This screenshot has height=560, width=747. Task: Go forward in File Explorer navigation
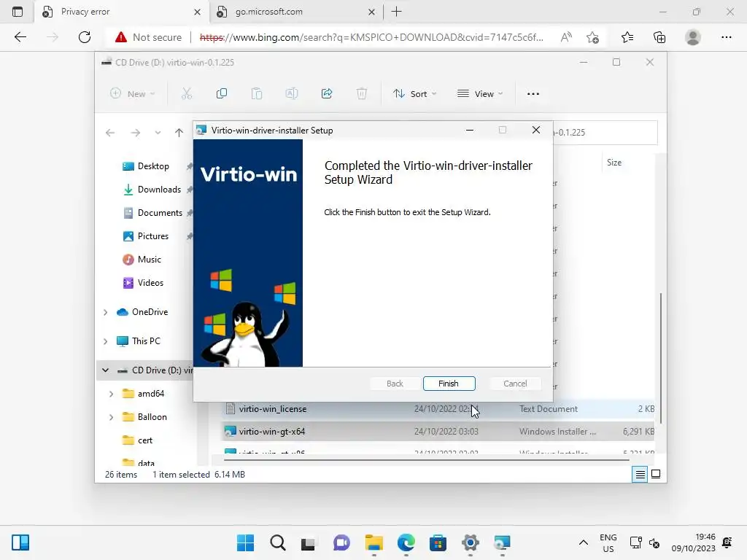pos(136,133)
